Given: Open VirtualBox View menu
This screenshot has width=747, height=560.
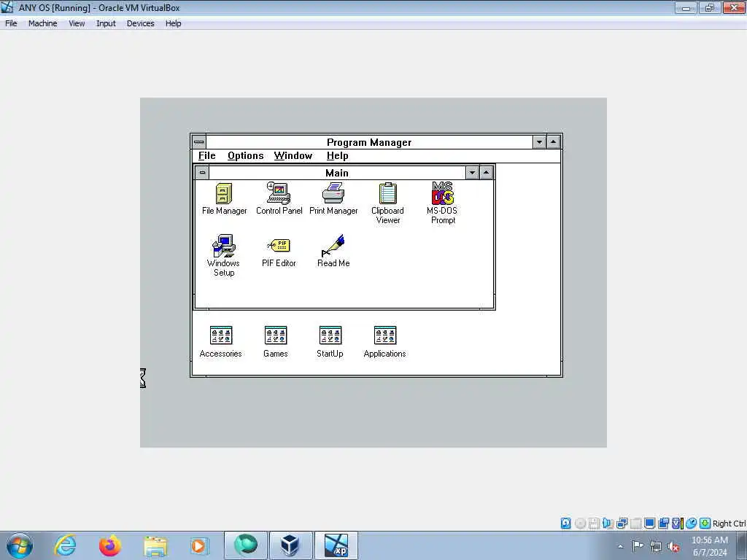Looking at the screenshot, I should pyautogui.click(x=76, y=23).
